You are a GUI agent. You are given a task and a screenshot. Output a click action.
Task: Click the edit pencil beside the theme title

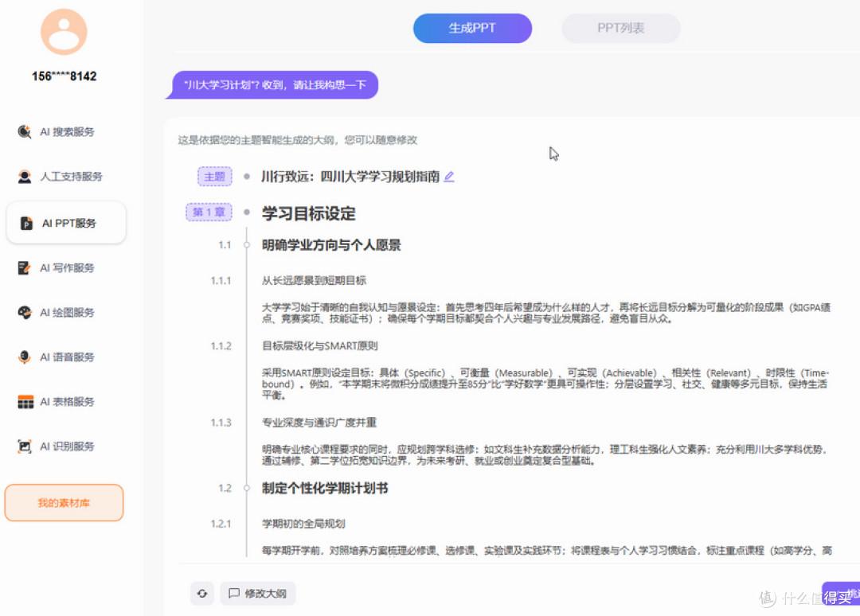tap(449, 177)
